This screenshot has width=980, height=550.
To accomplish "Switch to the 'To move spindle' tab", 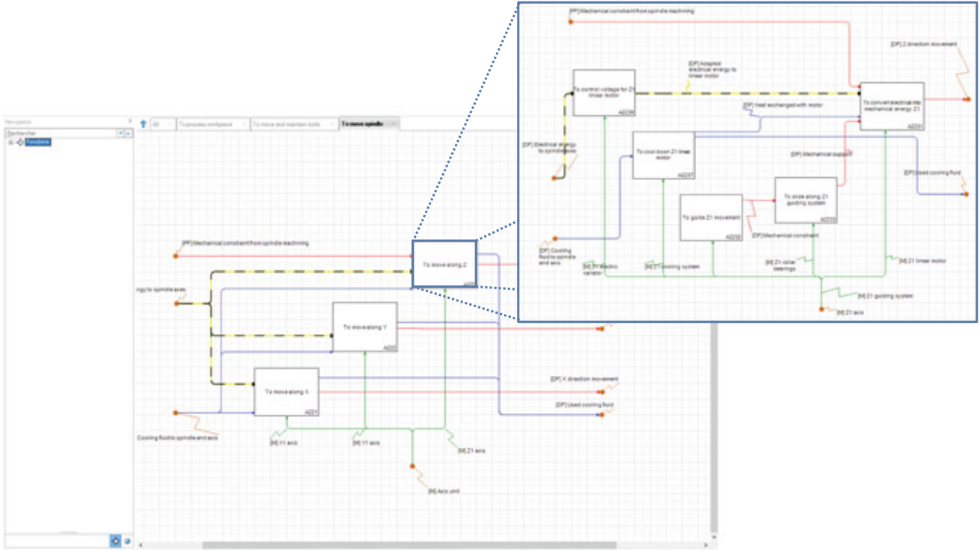I will tap(363, 124).
